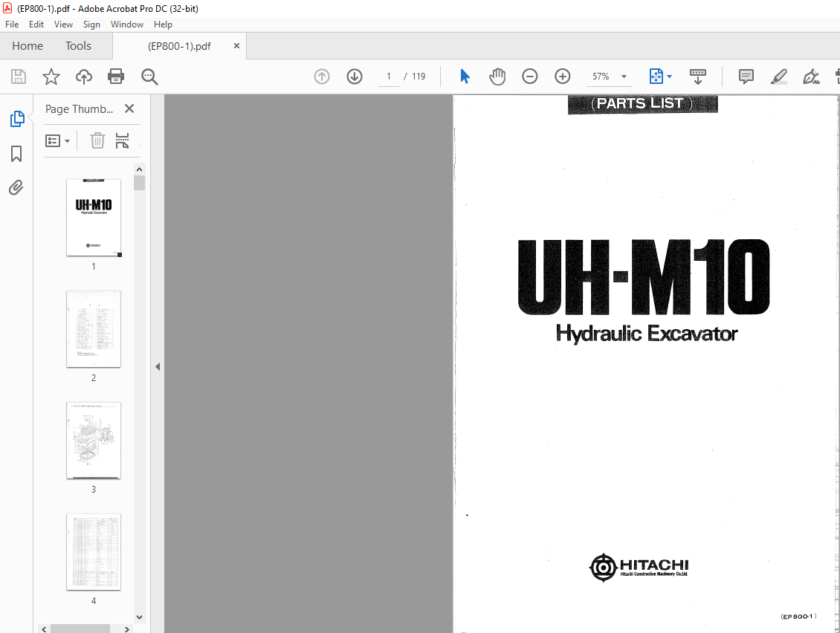Open the zoom percentage dropdown
Image resolution: width=840 pixels, height=633 pixels.
point(624,77)
